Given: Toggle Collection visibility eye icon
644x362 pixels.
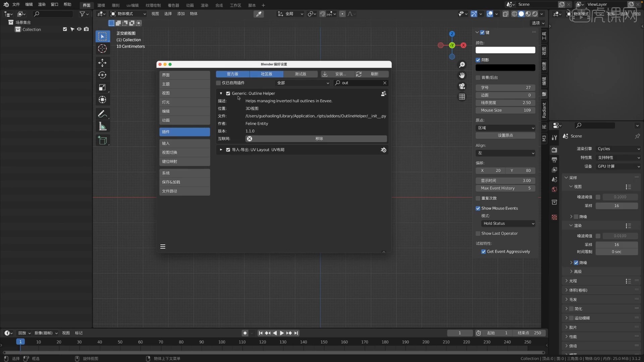Looking at the screenshot, I should (79, 29).
